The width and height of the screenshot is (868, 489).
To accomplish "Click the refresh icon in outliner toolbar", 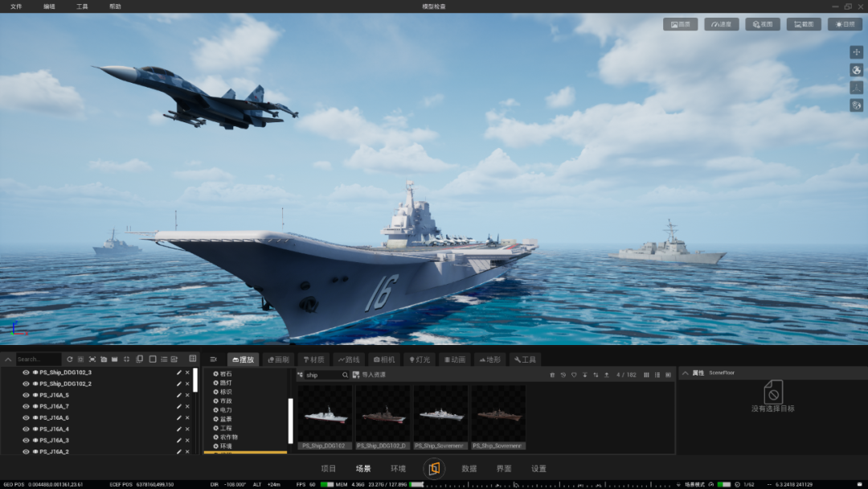I will click(x=70, y=360).
